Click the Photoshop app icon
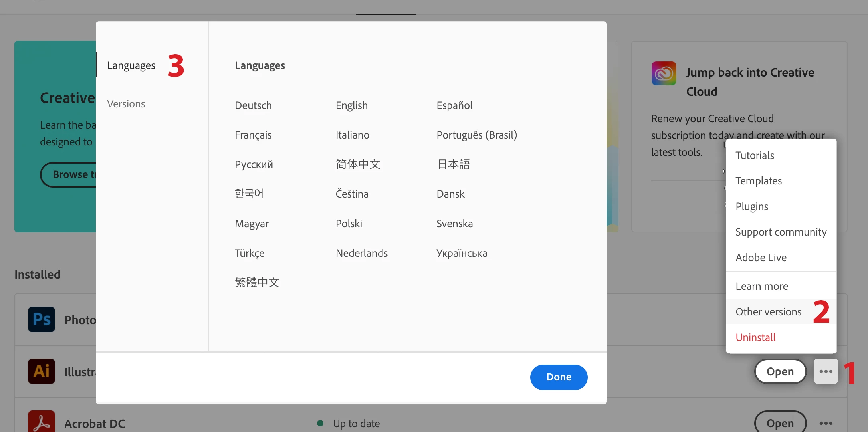The width and height of the screenshot is (868, 432). click(42, 319)
